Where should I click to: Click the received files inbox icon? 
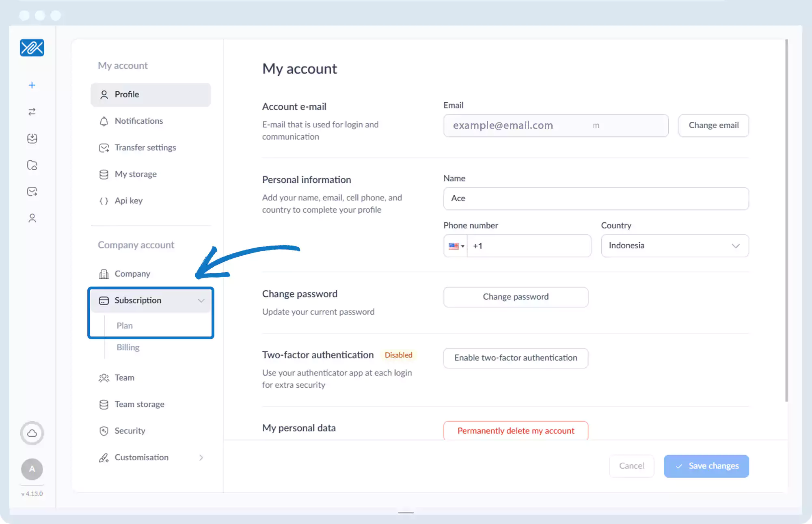[32, 138]
